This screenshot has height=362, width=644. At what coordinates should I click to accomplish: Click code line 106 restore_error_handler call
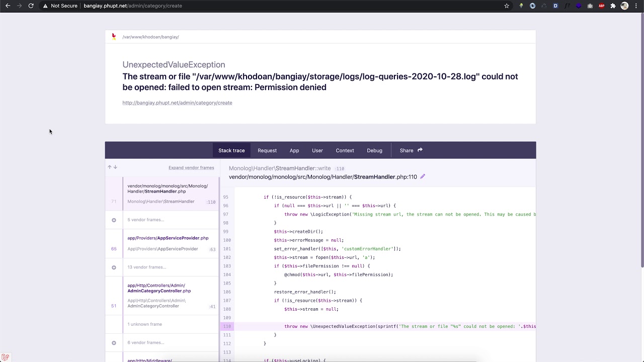305,292
